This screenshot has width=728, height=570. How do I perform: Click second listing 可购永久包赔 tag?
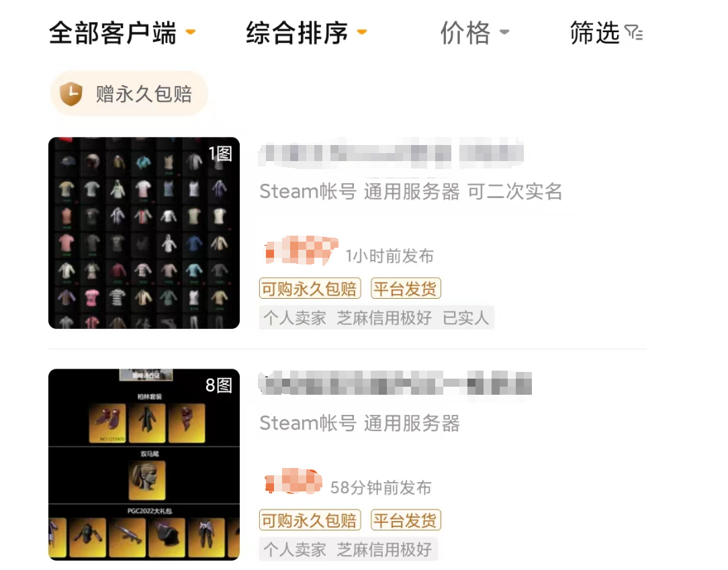pyautogui.click(x=310, y=520)
